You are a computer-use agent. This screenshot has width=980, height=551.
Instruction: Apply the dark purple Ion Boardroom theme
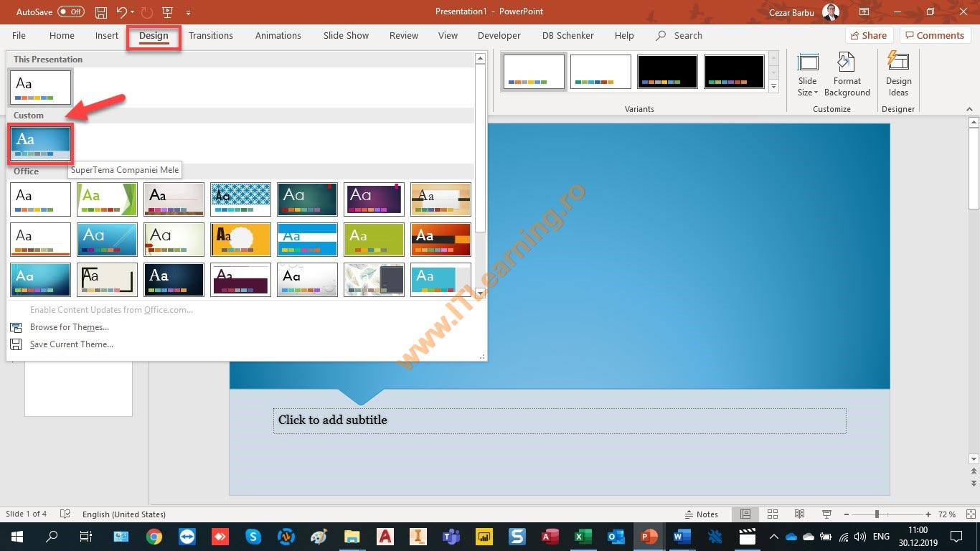(x=374, y=199)
